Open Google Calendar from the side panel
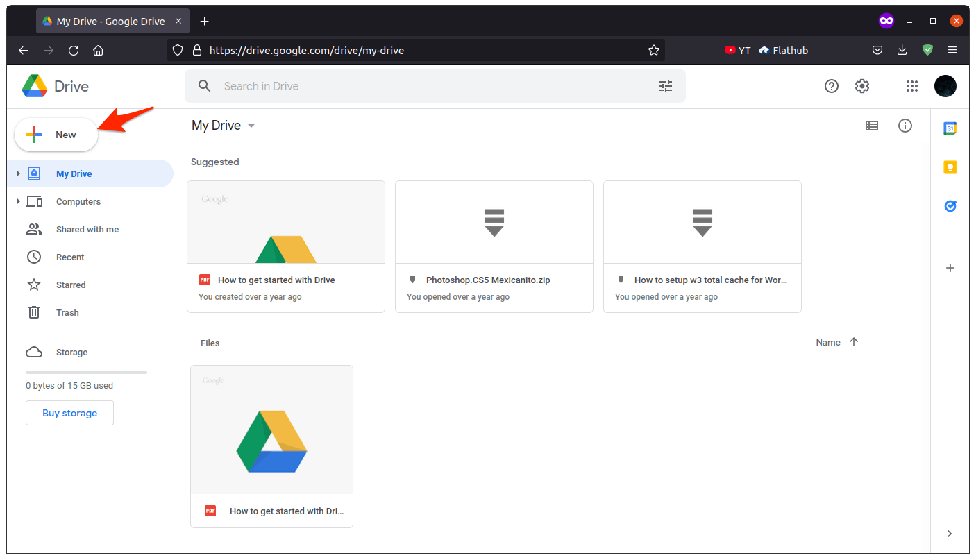The image size is (976, 560). [x=950, y=128]
